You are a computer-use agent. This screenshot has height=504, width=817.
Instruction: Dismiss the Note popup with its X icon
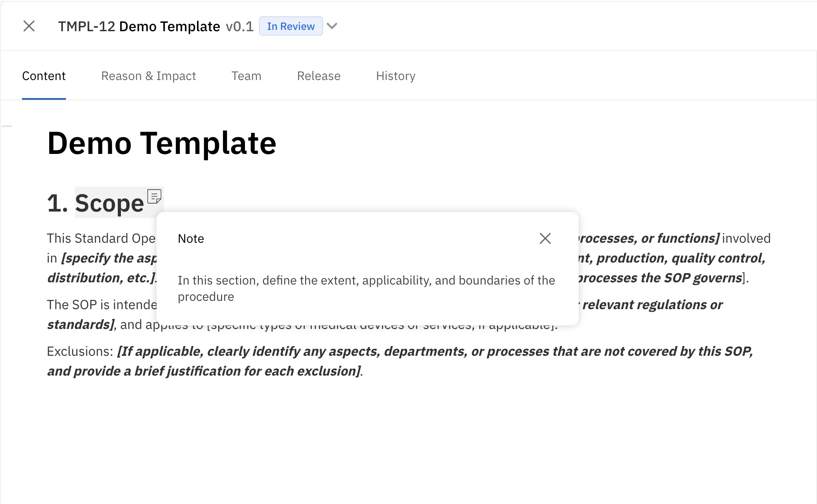(545, 238)
